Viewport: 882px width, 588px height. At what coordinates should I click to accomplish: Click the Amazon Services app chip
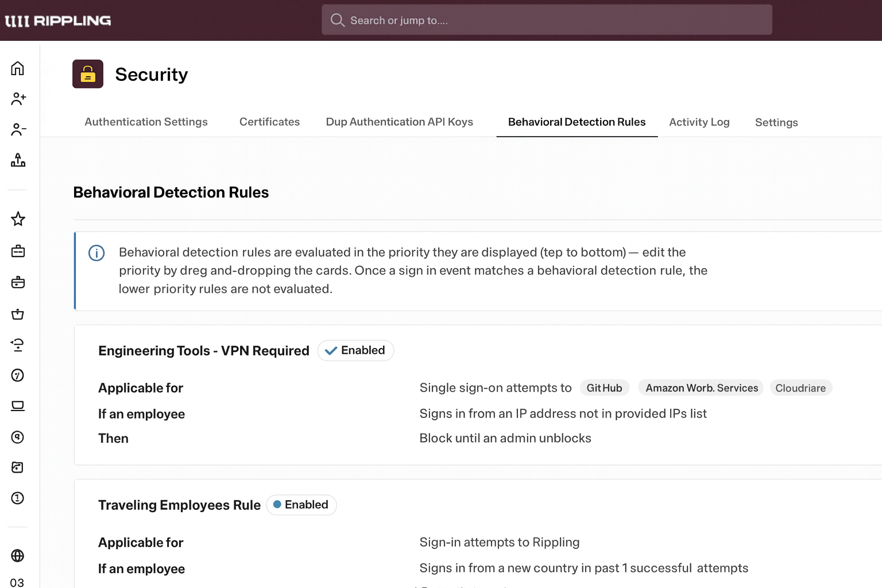coord(701,388)
